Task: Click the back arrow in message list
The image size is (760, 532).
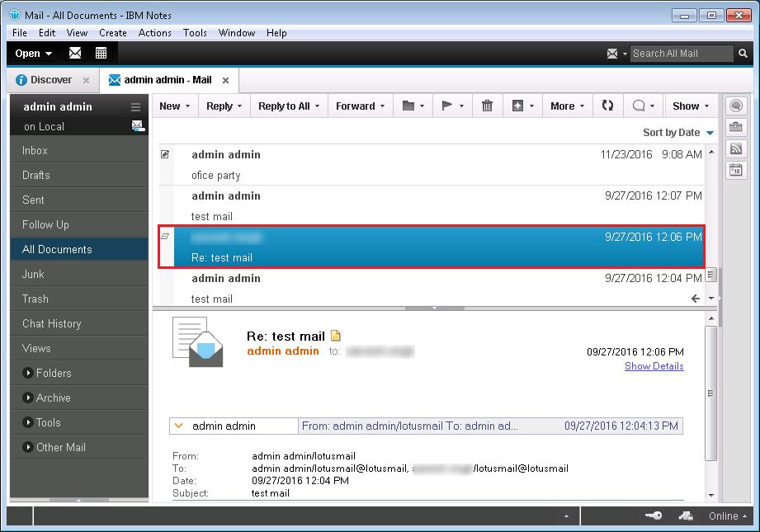Action: [695, 299]
